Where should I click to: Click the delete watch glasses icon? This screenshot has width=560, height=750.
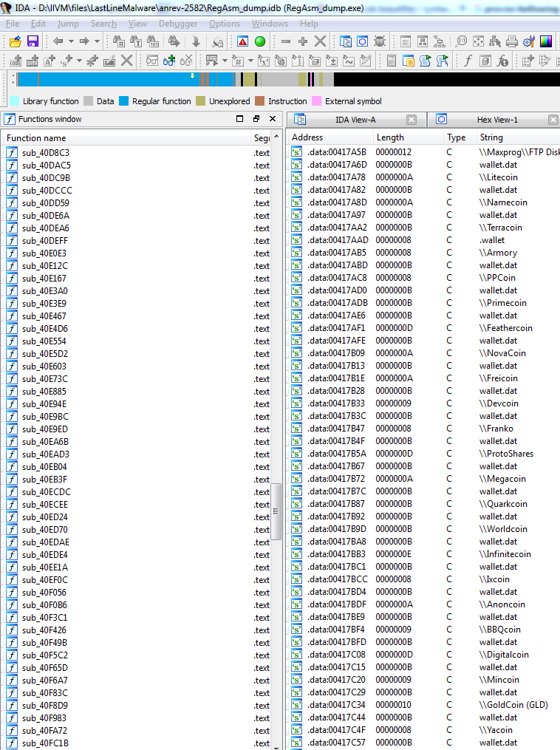(186, 61)
